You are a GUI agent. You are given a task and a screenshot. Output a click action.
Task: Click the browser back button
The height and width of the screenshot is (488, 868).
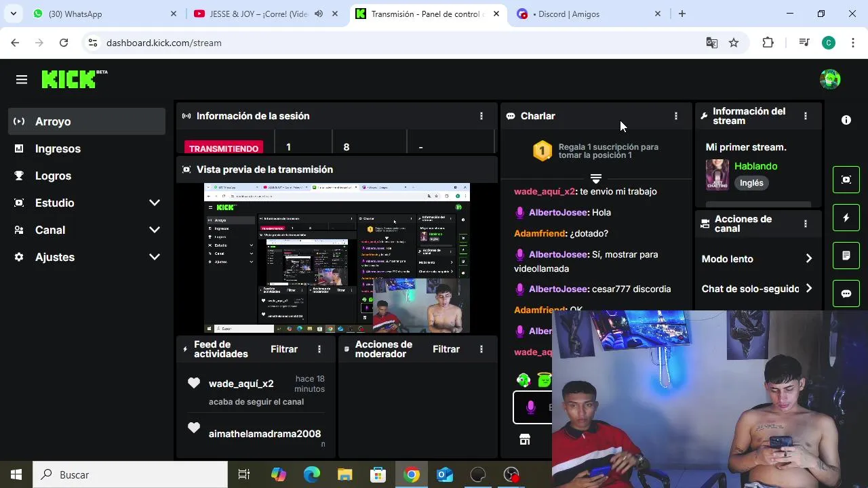point(15,43)
